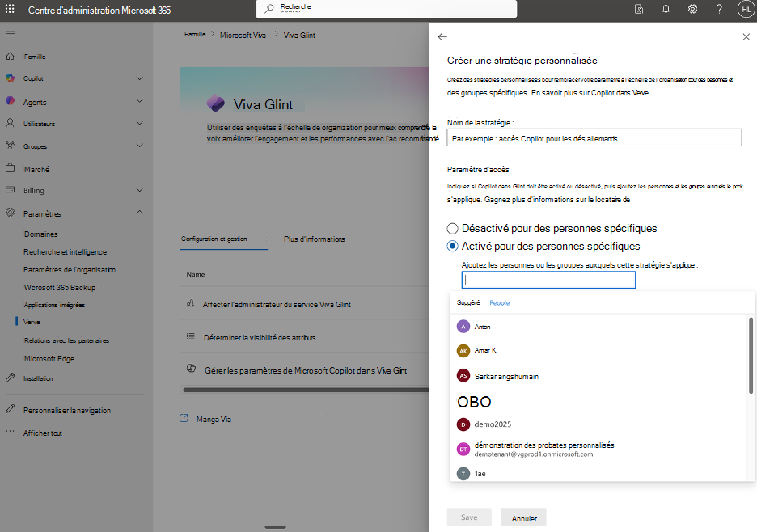The width and height of the screenshot is (757, 532).
Task: Open Déterminer la visibilité des attributs
Action: [260, 337]
